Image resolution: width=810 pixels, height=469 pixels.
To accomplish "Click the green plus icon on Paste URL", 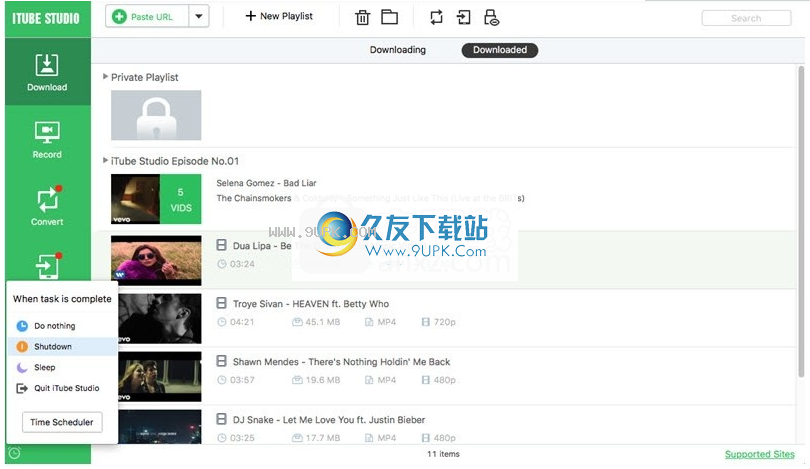I will 119,17.
